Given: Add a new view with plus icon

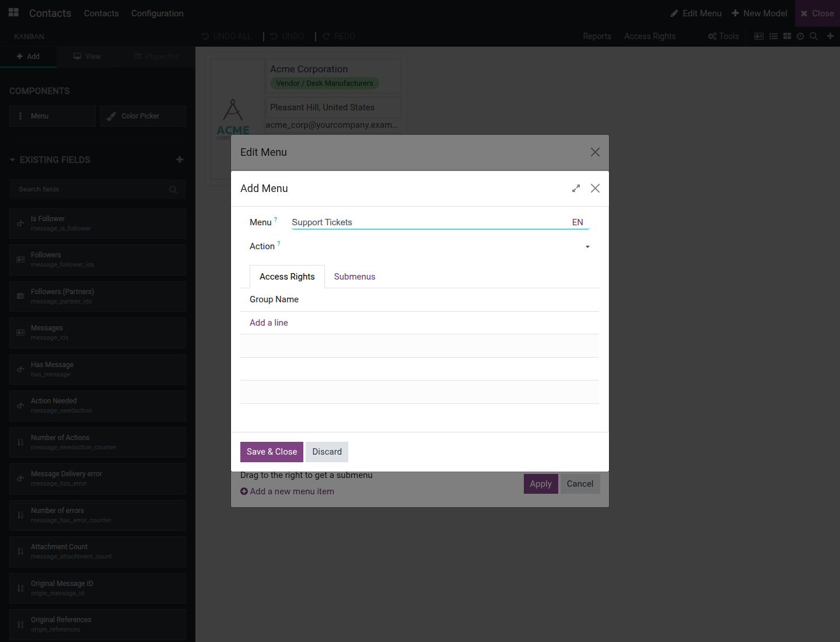Looking at the screenshot, I should pyautogui.click(x=830, y=36).
